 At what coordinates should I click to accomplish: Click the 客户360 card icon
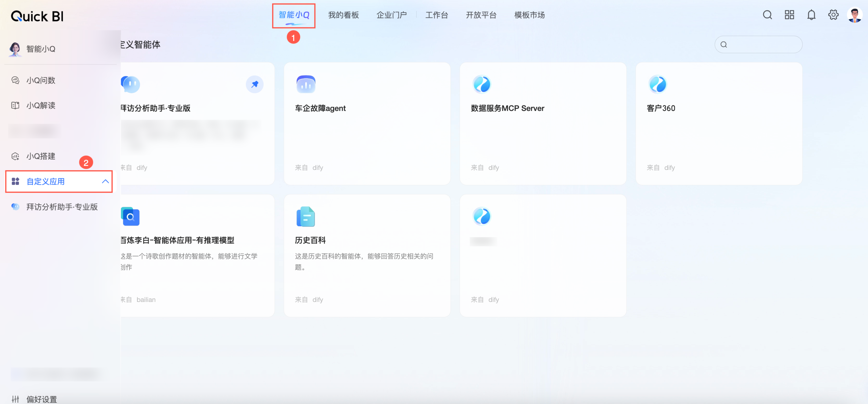pos(657,84)
